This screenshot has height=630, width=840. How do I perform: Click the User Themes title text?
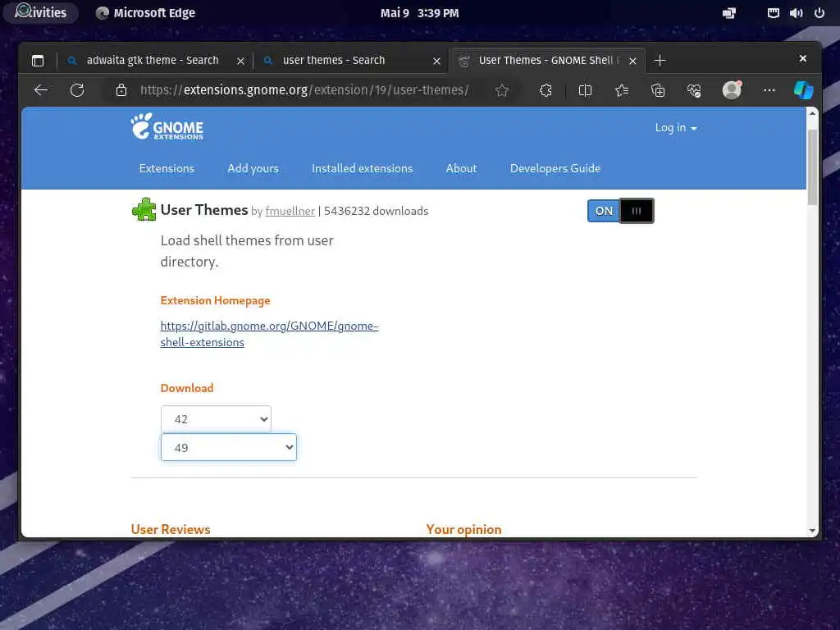[204, 209]
